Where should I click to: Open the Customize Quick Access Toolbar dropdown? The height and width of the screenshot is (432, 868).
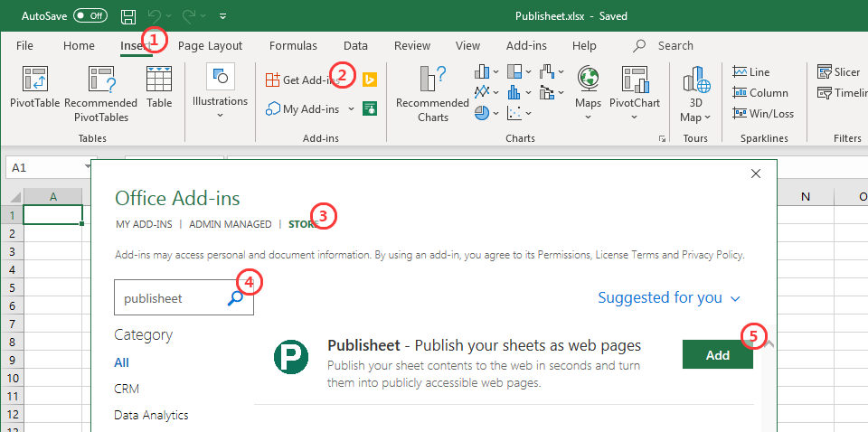[x=222, y=16]
